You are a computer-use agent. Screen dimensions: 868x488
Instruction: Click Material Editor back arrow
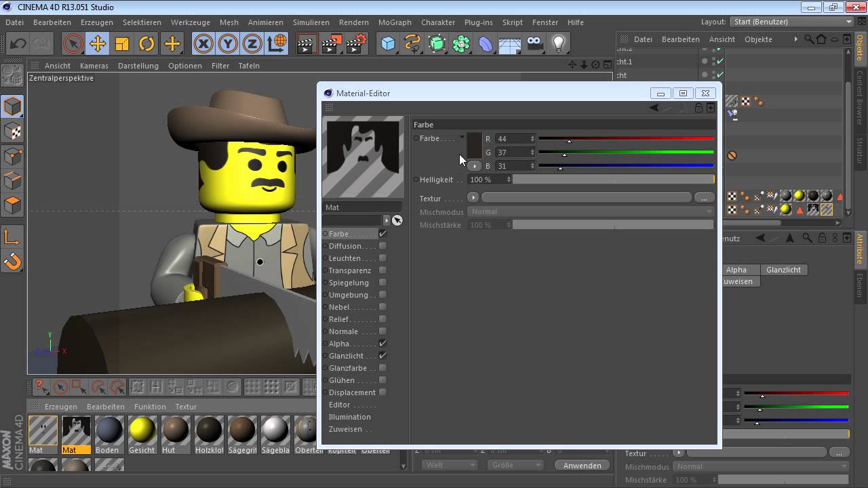point(654,108)
